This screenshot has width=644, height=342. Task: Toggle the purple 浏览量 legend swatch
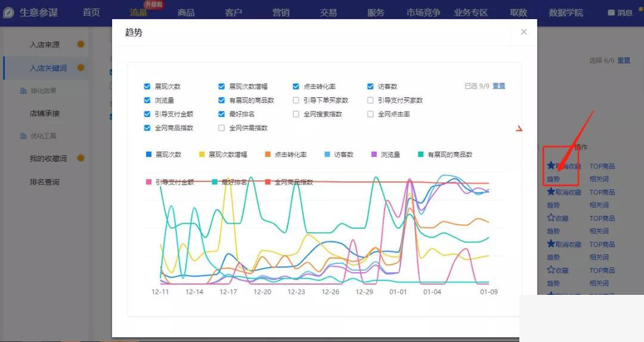pyautogui.click(x=374, y=155)
